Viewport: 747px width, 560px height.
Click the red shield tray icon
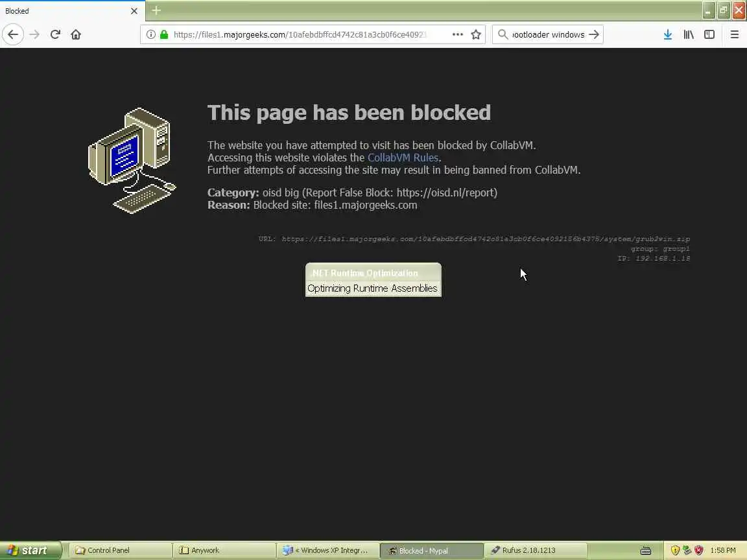pos(699,550)
